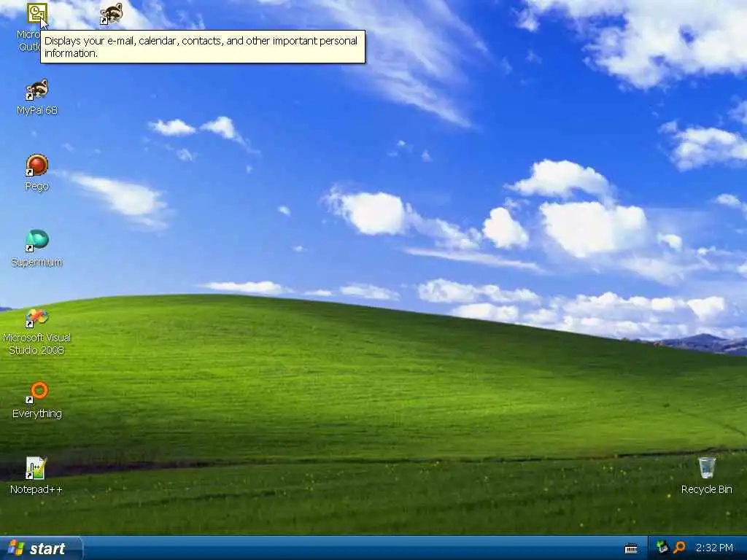Select the Everything search shortcut on desktop
The image size is (747, 560).
click(36, 392)
